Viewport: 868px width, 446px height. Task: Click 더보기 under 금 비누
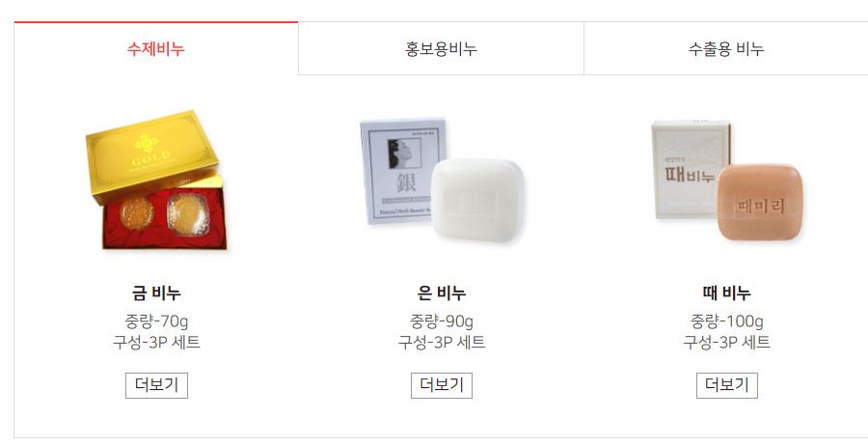click(156, 385)
